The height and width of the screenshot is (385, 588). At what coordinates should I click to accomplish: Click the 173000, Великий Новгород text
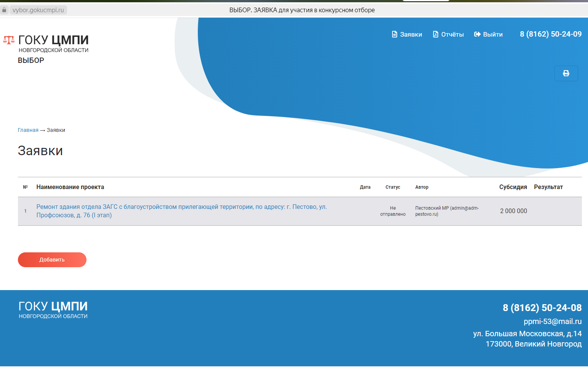tap(534, 344)
